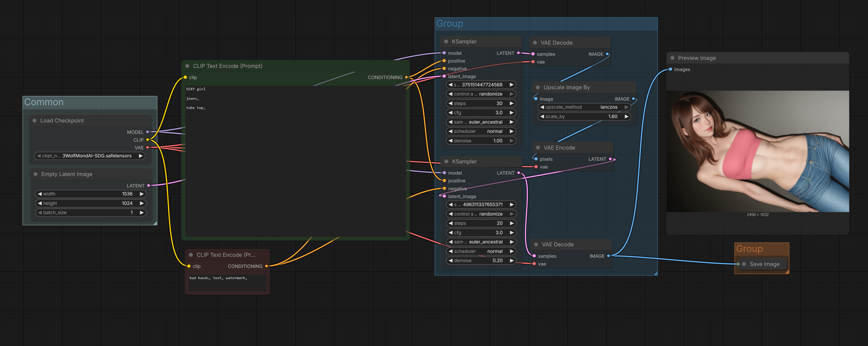Click right arrow to switch ckpt_name checkpoint
This screenshot has height=346, width=868.
[x=141, y=156]
